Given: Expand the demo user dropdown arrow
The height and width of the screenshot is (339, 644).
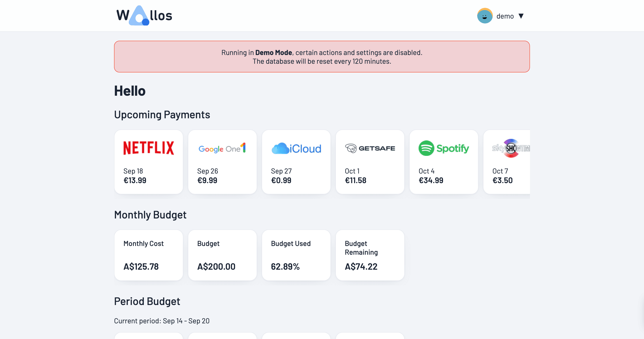Looking at the screenshot, I should point(521,16).
